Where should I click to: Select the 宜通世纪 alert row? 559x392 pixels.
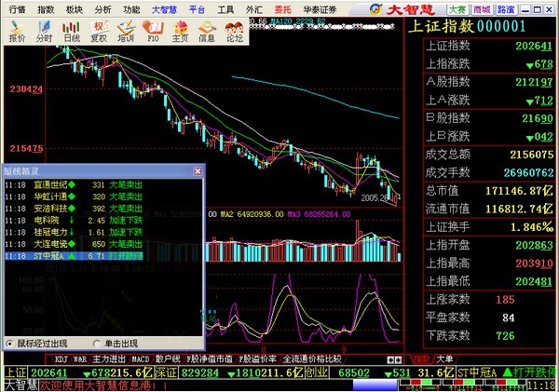(74, 185)
